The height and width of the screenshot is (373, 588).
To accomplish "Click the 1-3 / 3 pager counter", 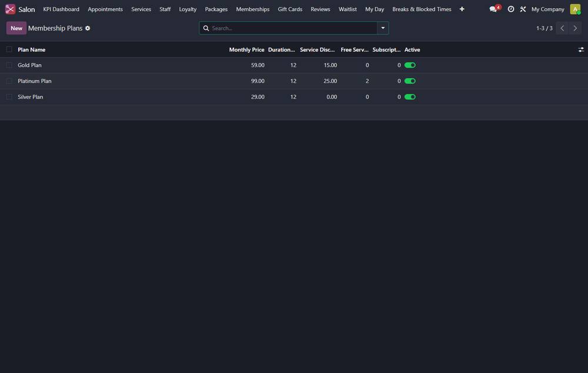I will (544, 28).
